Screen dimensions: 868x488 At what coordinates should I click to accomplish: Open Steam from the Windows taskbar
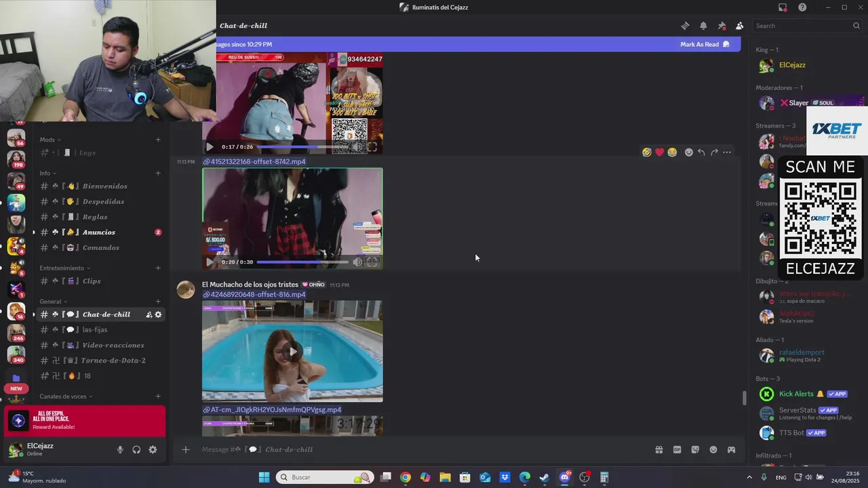[544, 477]
